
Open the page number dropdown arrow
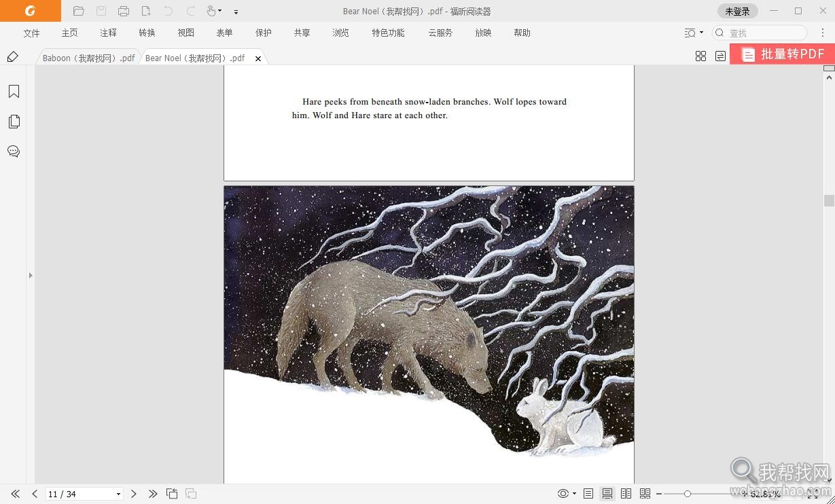tap(118, 494)
